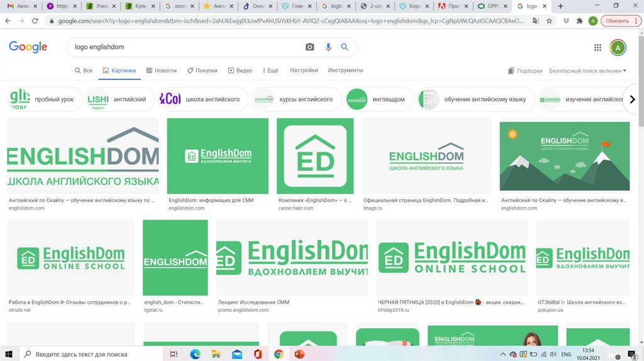Switch to the Видео tab

click(x=240, y=71)
